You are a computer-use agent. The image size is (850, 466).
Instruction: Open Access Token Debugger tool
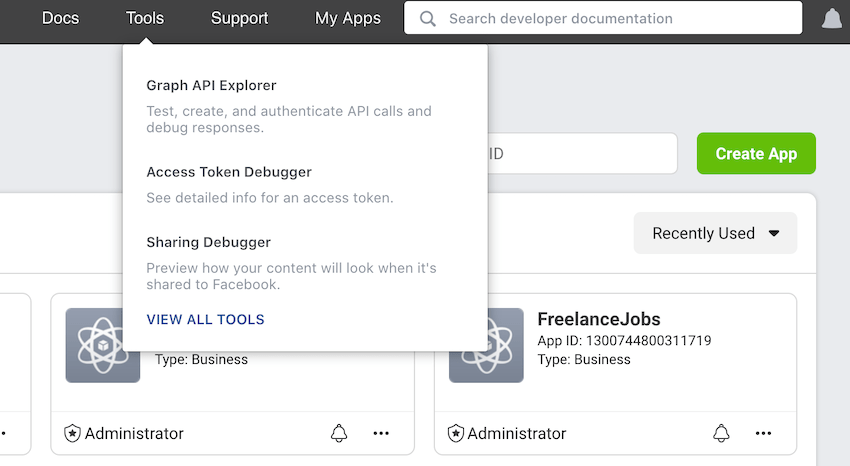coord(229,172)
